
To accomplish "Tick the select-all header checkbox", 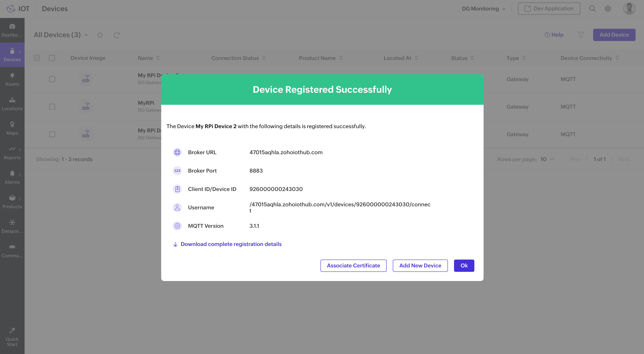I will 52,58.
